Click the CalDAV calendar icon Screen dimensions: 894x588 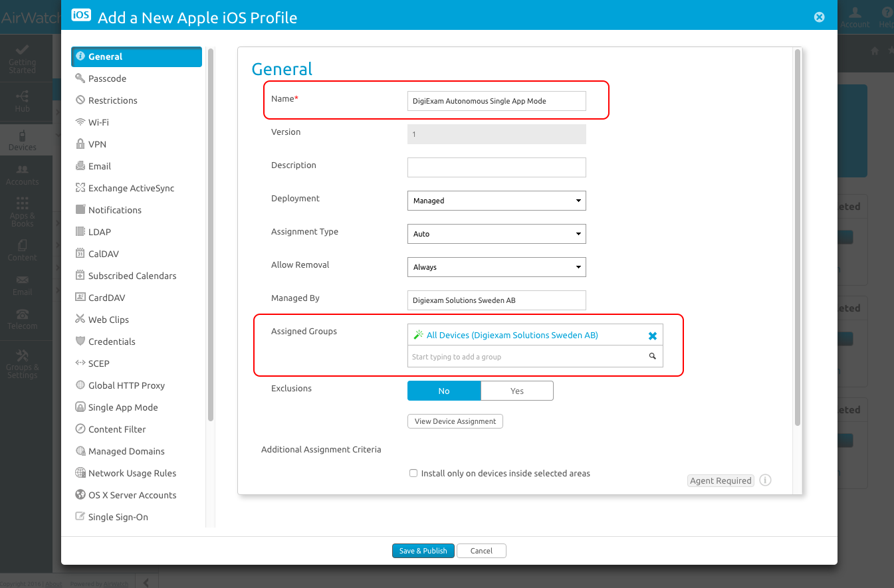pyautogui.click(x=80, y=254)
